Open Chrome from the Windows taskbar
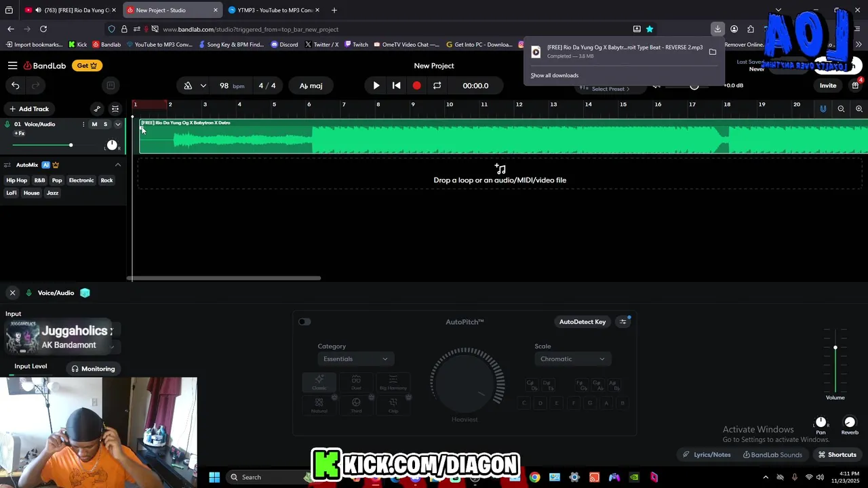The width and height of the screenshot is (868, 488). coord(534,477)
